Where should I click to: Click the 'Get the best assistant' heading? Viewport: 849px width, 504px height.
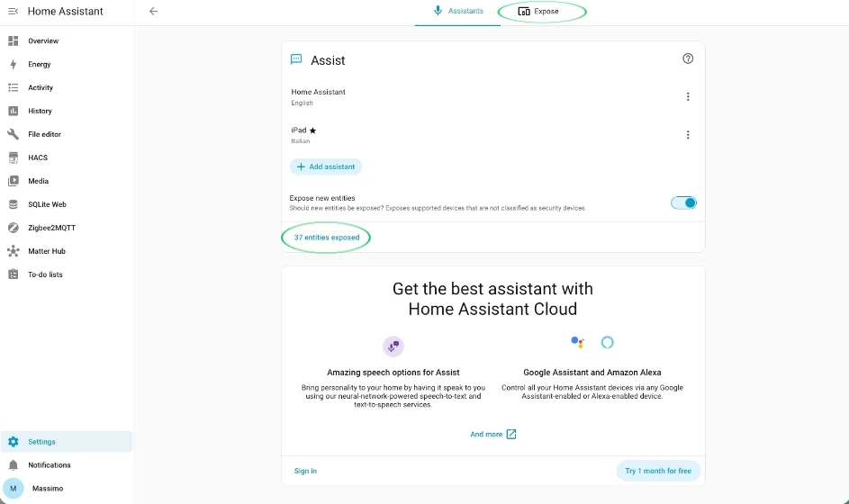pyautogui.click(x=492, y=299)
